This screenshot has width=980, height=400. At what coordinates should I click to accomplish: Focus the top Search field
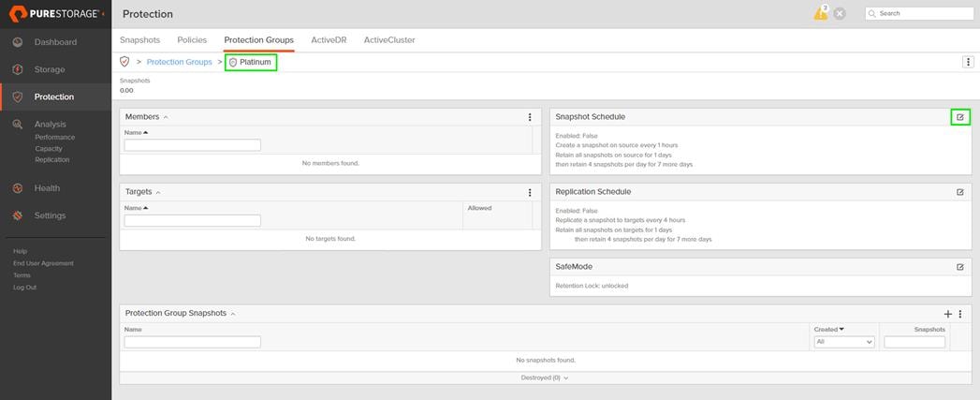[919, 13]
